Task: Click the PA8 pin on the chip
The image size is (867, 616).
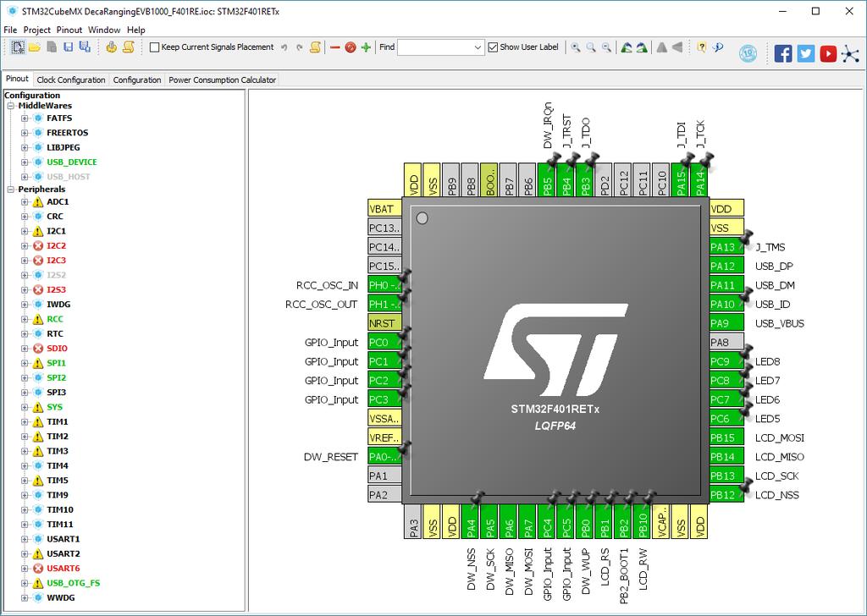Action: click(726, 343)
